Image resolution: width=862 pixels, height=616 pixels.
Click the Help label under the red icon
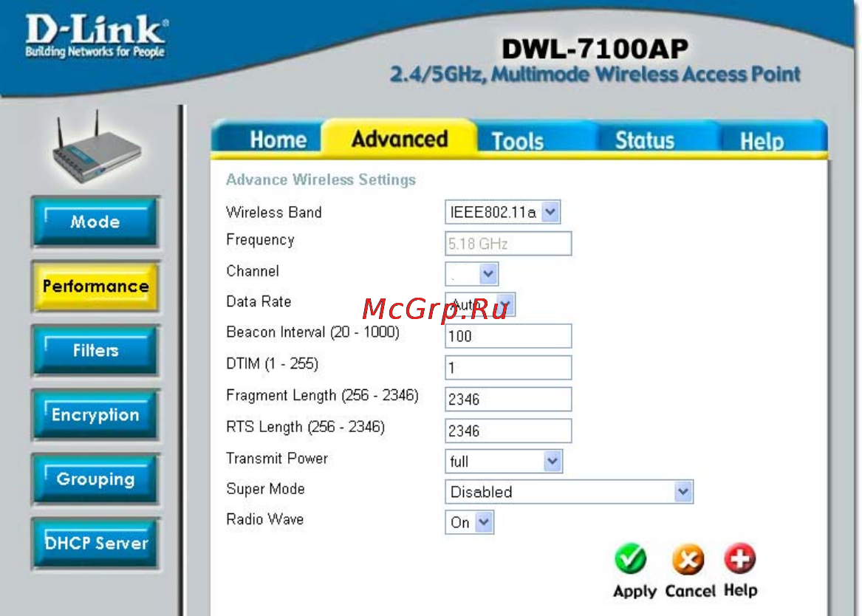tap(740, 591)
